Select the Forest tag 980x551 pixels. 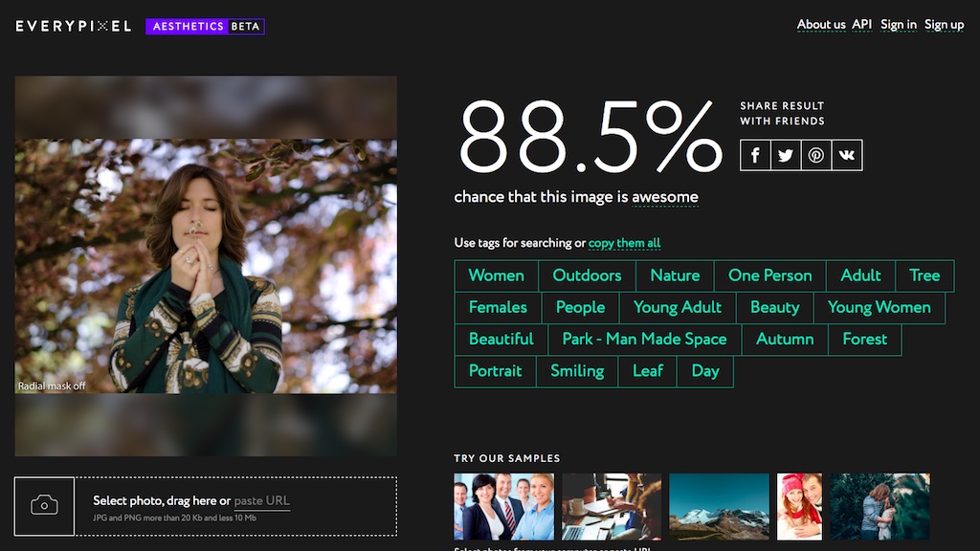[864, 340]
